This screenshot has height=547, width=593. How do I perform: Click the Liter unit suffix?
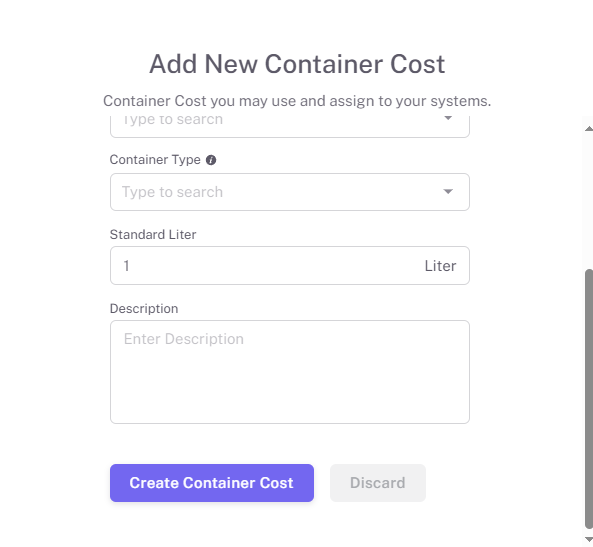[440, 266]
